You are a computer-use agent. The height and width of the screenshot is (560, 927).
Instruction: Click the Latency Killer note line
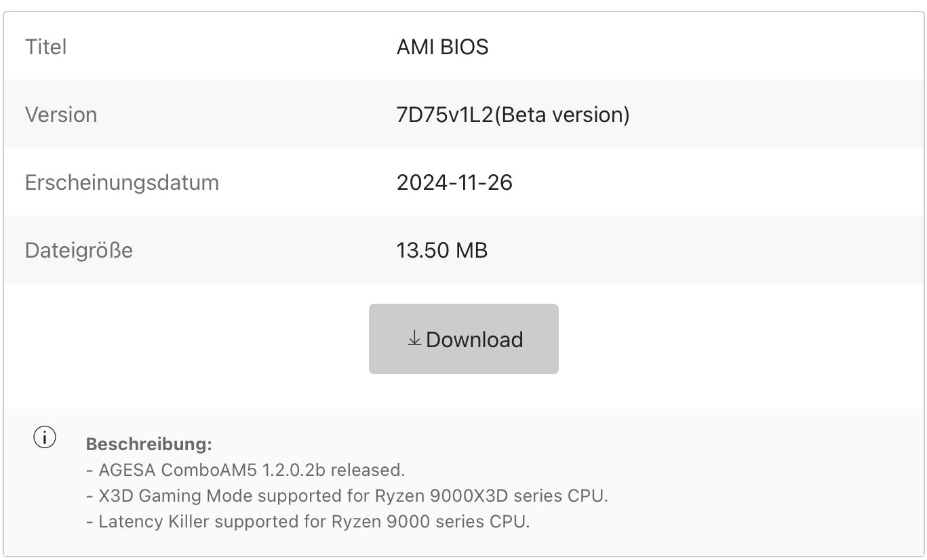(x=308, y=521)
